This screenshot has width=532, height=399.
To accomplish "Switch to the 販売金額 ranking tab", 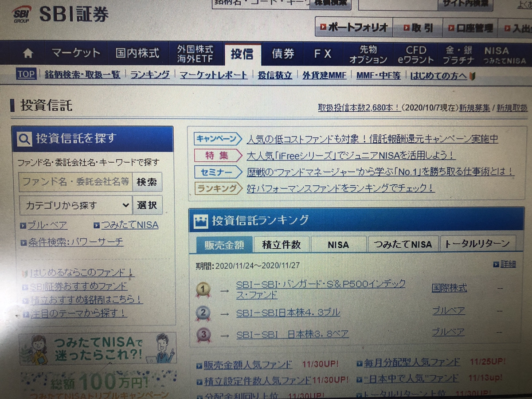I will (224, 245).
